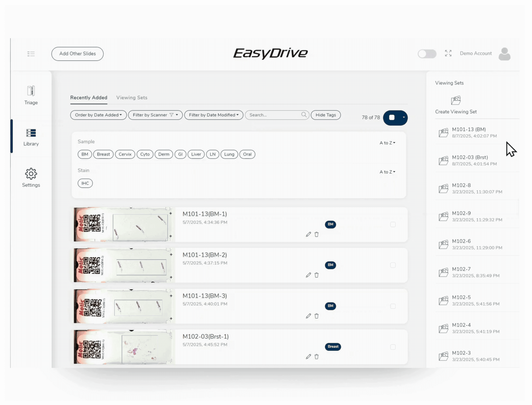Toggle the Breast sample tag filter
This screenshot has height=405, width=532.
(x=103, y=154)
